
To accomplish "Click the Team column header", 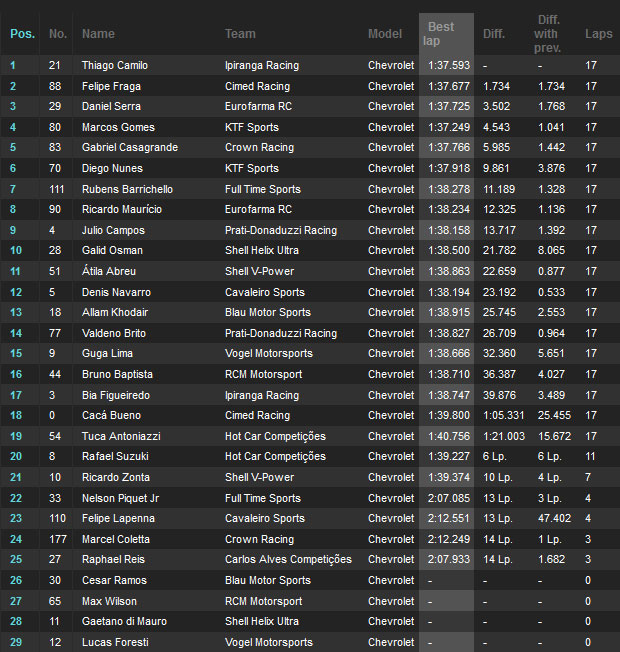I will click(240, 34).
